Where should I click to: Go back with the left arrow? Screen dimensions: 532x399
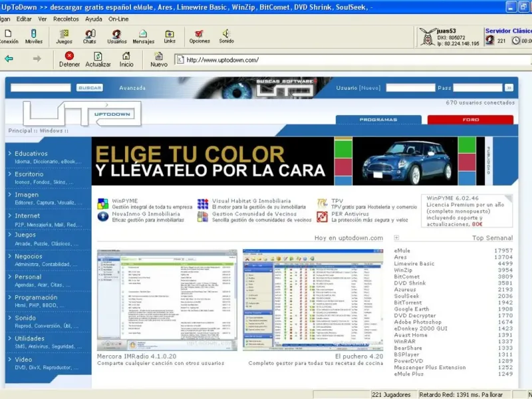click(9, 59)
